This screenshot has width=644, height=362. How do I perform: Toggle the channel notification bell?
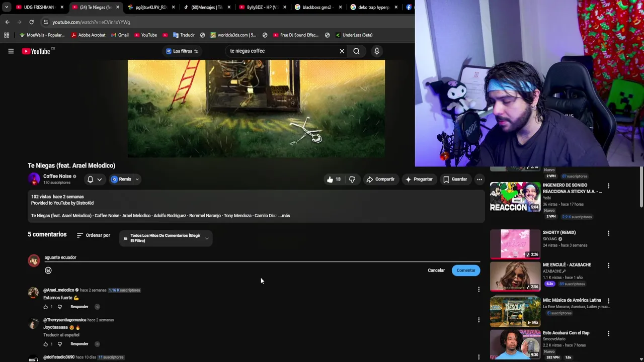pos(90,179)
